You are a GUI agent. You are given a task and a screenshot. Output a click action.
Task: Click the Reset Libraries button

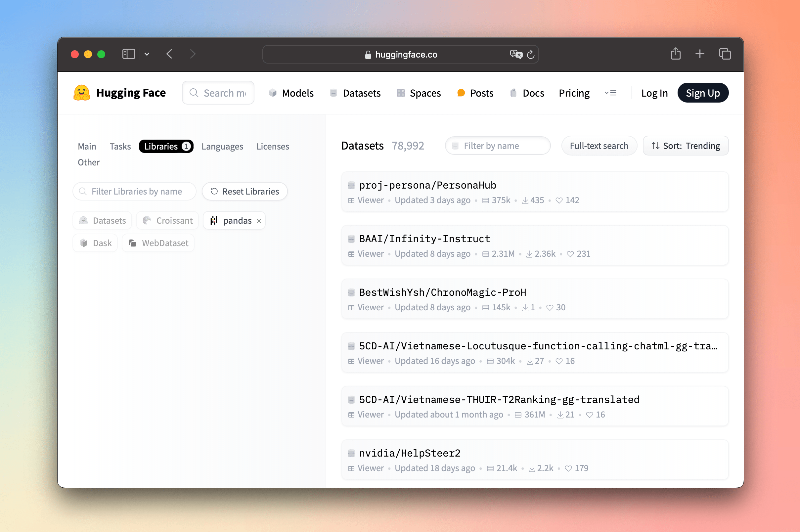coord(245,191)
